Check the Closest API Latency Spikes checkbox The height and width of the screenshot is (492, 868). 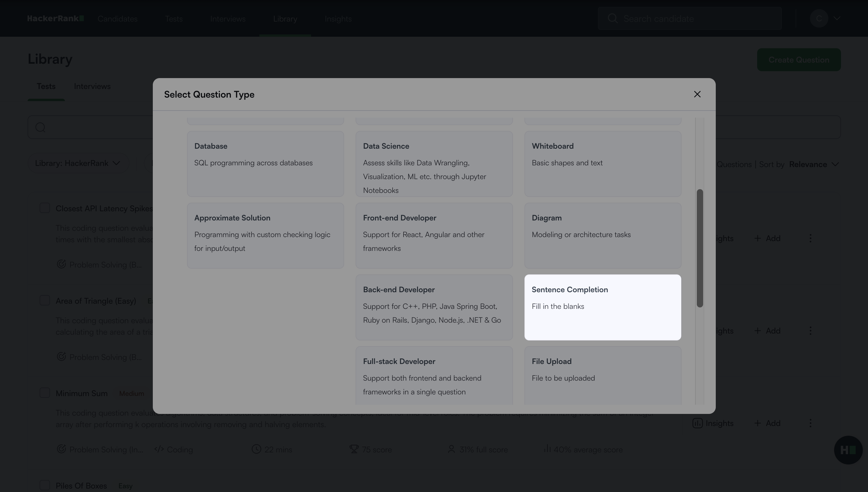45,208
